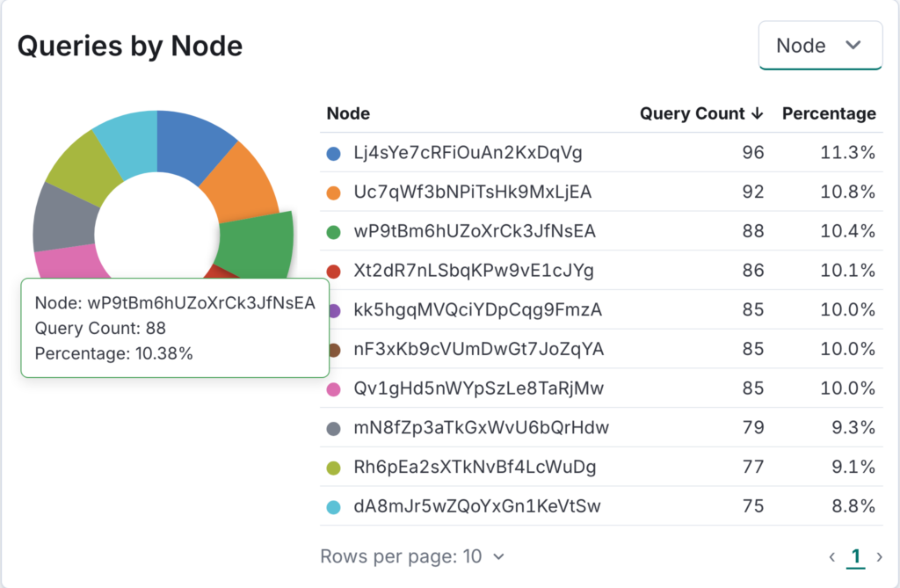The height and width of the screenshot is (588, 900).
Task: Click the cyan donut chart segment
Action: [132, 142]
